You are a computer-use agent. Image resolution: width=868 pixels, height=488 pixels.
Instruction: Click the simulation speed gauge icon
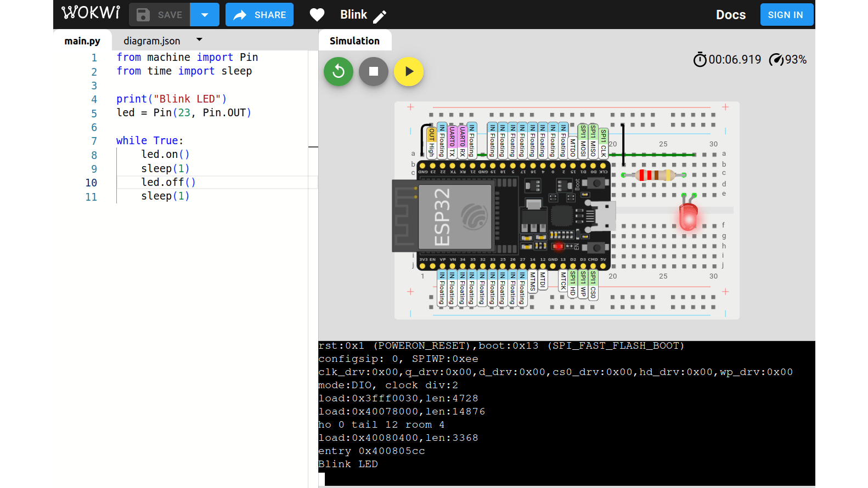tap(776, 59)
